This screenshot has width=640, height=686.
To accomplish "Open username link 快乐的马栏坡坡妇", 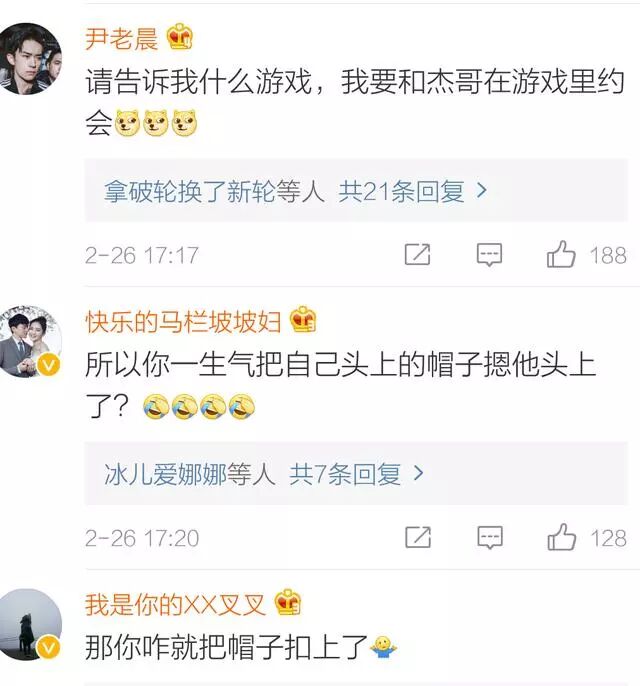I will [x=183, y=322].
